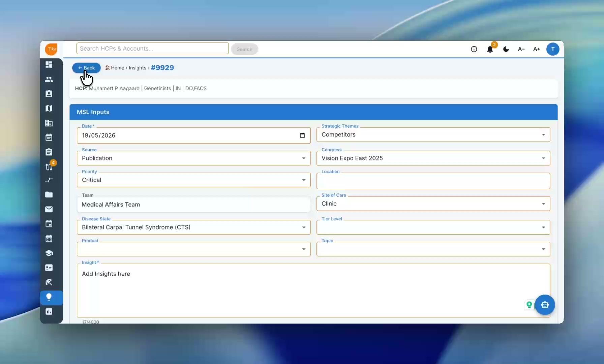Open the lightbulb Insights sidebar icon
The height and width of the screenshot is (364, 604).
click(x=49, y=297)
